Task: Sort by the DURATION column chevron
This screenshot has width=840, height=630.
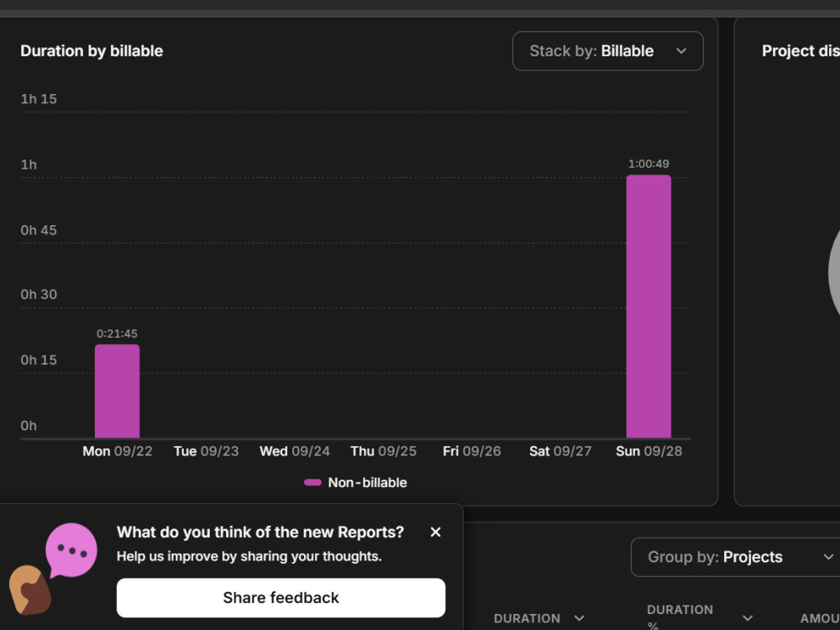Action: coord(579,618)
